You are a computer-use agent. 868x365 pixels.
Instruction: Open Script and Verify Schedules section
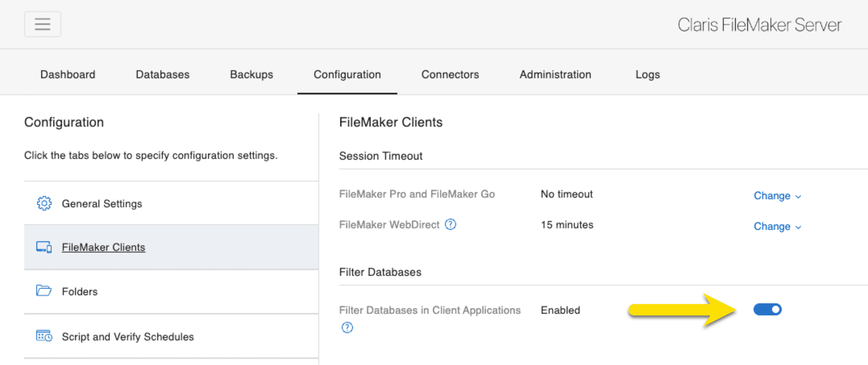pyautogui.click(x=171, y=336)
